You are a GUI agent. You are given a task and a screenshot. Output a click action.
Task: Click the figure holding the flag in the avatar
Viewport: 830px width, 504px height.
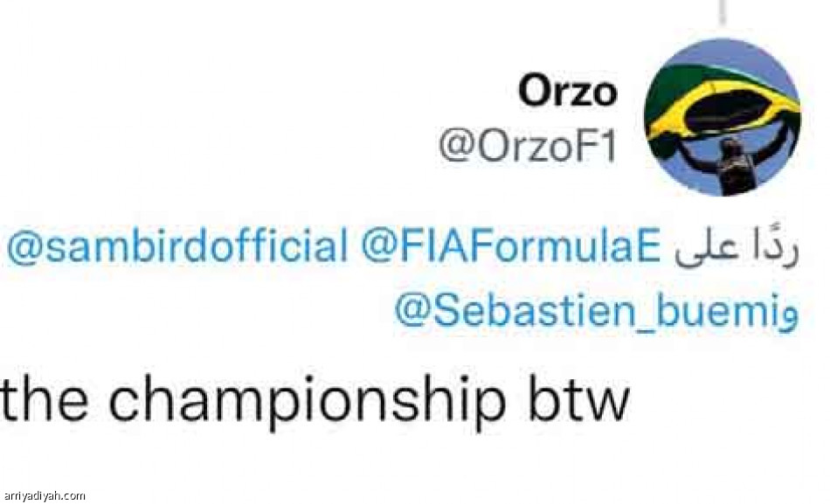point(723,166)
